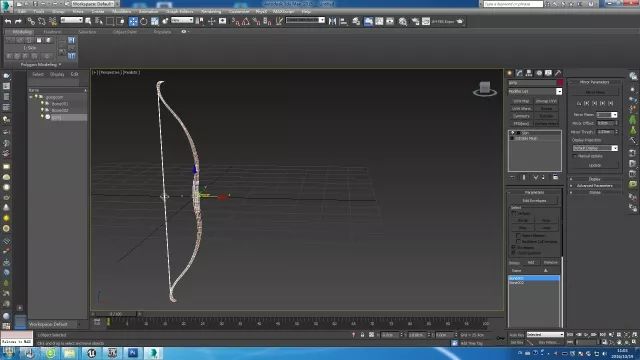640x360 pixels.
Task: Click the Undo arrow in main toolbar
Action: [8, 21]
